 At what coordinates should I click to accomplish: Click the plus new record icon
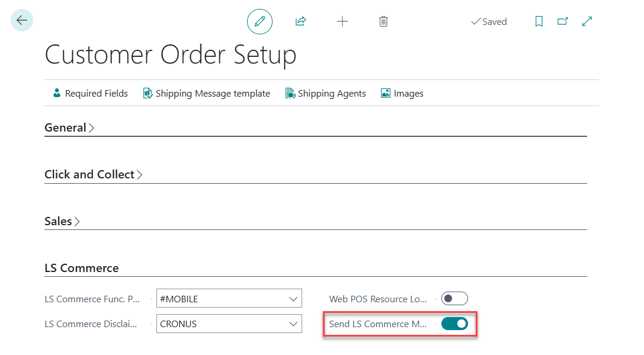pyautogui.click(x=342, y=22)
